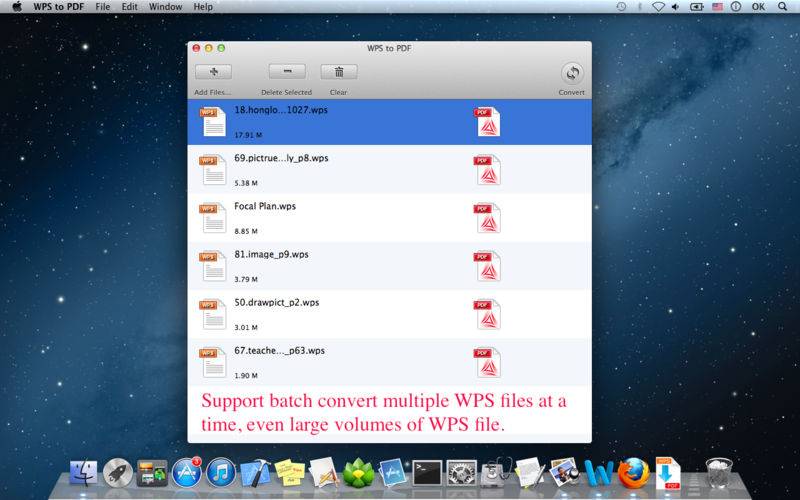Click PDF icon in 81.image_p9.wps row
This screenshot has width=800, height=500.
[x=487, y=266]
